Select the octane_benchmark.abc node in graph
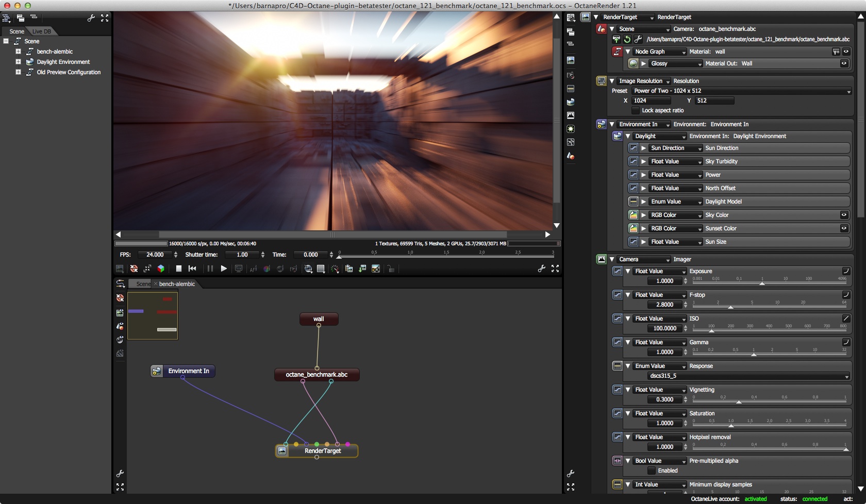 tap(317, 375)
